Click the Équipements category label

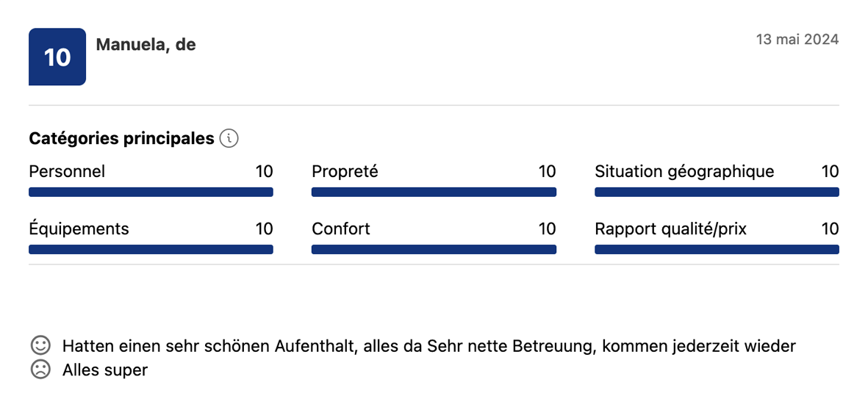79,229
